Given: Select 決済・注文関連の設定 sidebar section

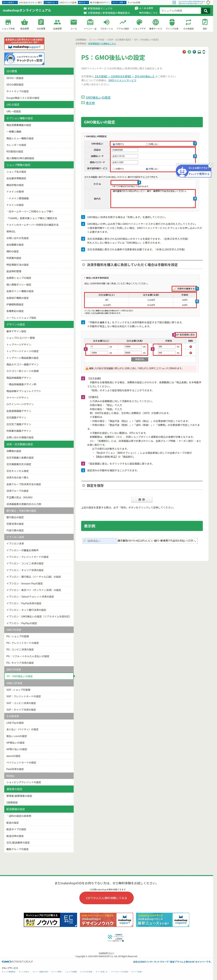Looking at the screenshot, I should [39, 444].
